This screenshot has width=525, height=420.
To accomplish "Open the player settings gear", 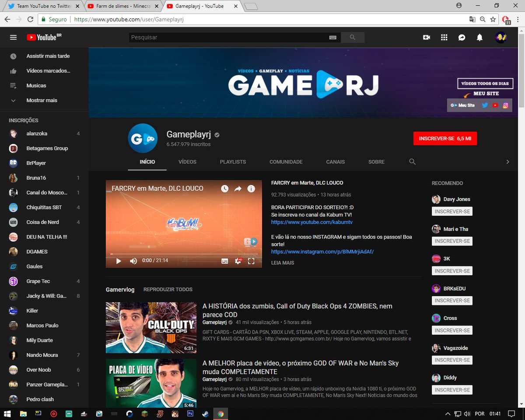I will coord(238,261).
